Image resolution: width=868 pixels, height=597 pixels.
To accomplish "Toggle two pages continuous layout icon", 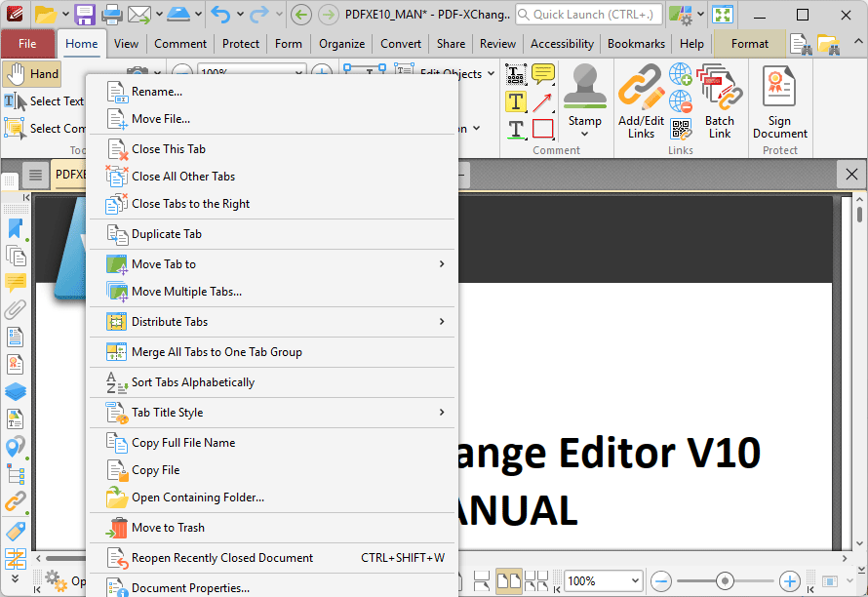I will [x=535, y=581].
